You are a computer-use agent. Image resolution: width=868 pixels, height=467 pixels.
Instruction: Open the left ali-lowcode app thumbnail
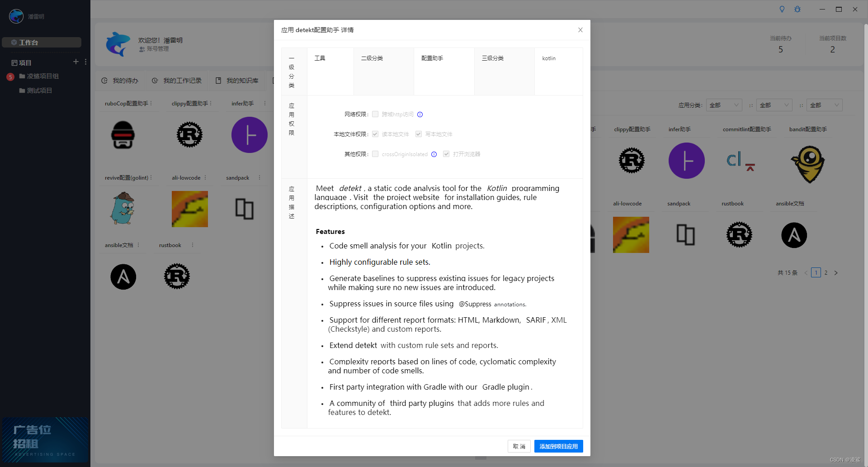pyautogui.click(x=190, y=209)
